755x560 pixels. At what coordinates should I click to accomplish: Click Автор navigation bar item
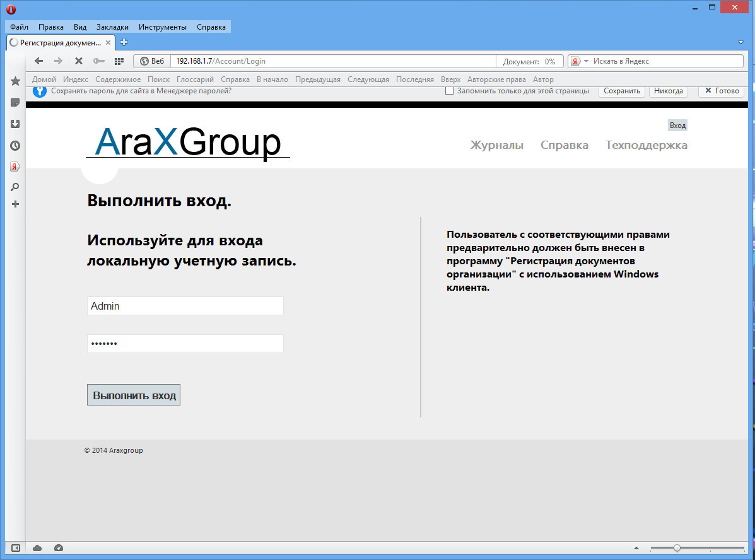tap(543, 79)
